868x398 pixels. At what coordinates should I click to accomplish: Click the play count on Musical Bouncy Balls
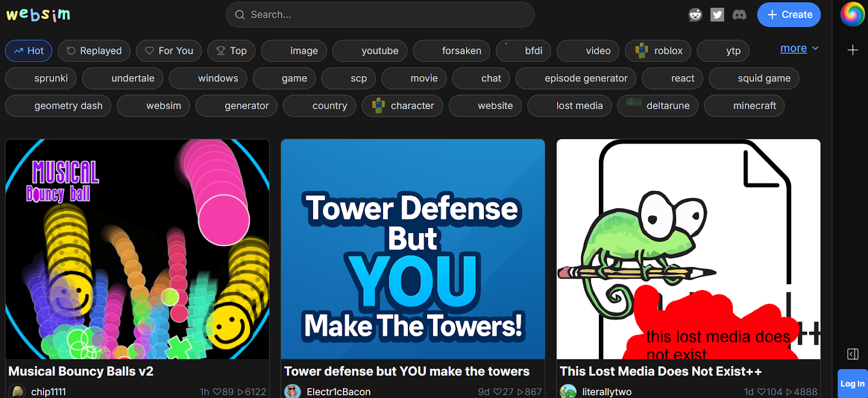click(251, 392)
